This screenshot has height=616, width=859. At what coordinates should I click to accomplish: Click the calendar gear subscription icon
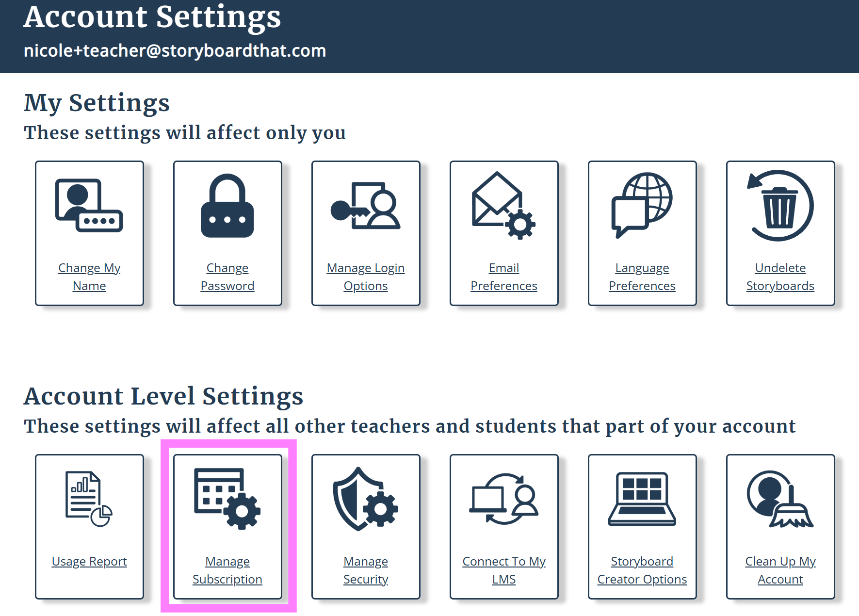pos(227,499)
